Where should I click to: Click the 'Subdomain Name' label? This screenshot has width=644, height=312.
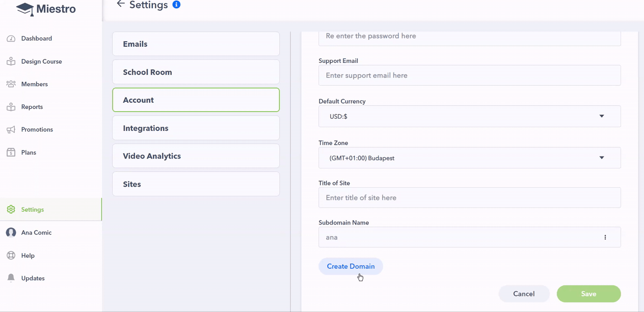click(344, 223)
